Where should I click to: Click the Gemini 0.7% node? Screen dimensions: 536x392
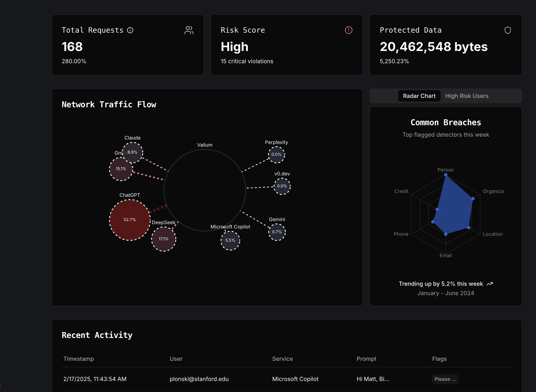(277, 232)
